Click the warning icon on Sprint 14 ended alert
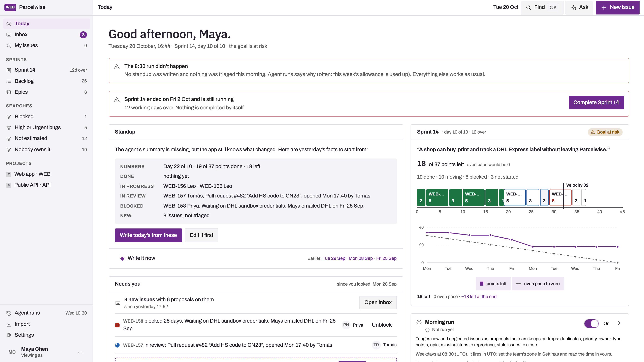 click(x=117, y=100)
